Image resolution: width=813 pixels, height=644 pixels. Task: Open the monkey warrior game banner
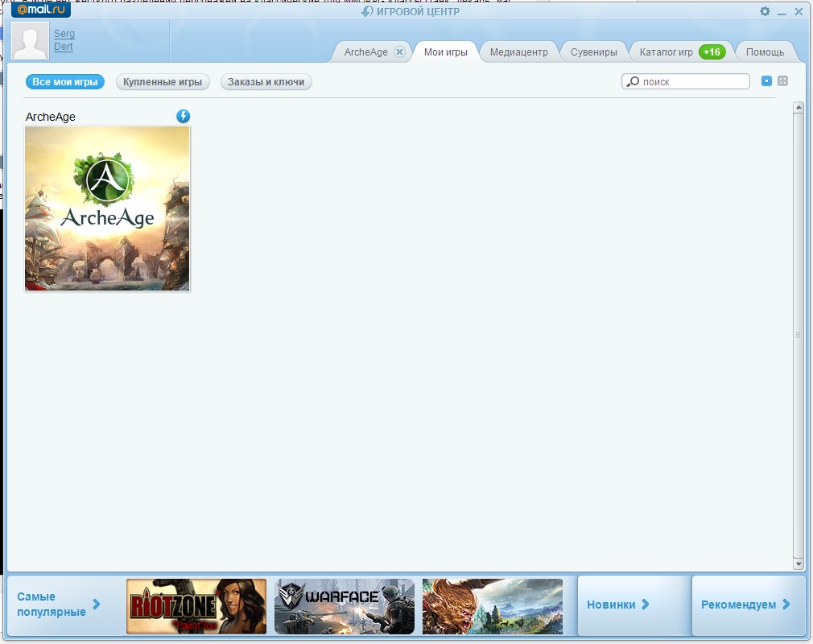(493, 606)
